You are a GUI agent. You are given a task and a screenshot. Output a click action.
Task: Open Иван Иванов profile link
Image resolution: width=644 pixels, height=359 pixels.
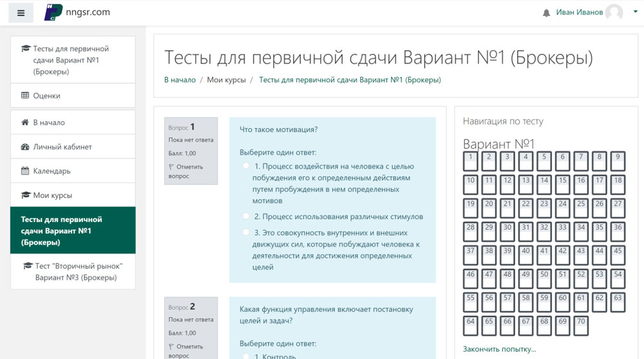579,12
